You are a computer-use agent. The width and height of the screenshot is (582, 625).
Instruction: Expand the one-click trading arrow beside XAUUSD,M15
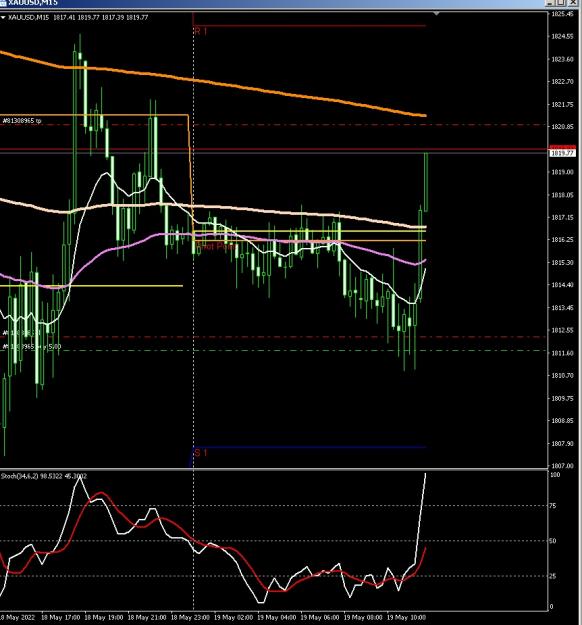coord(3,18)
